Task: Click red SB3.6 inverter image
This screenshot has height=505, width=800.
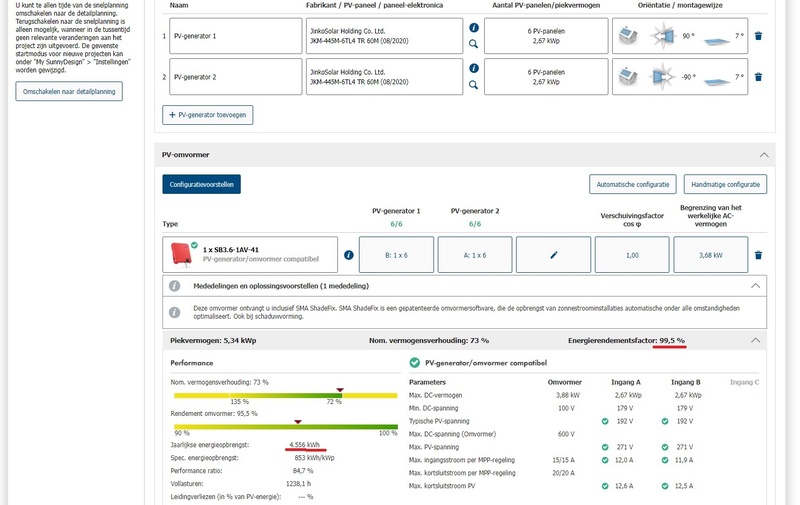Action: pos(181,254)
